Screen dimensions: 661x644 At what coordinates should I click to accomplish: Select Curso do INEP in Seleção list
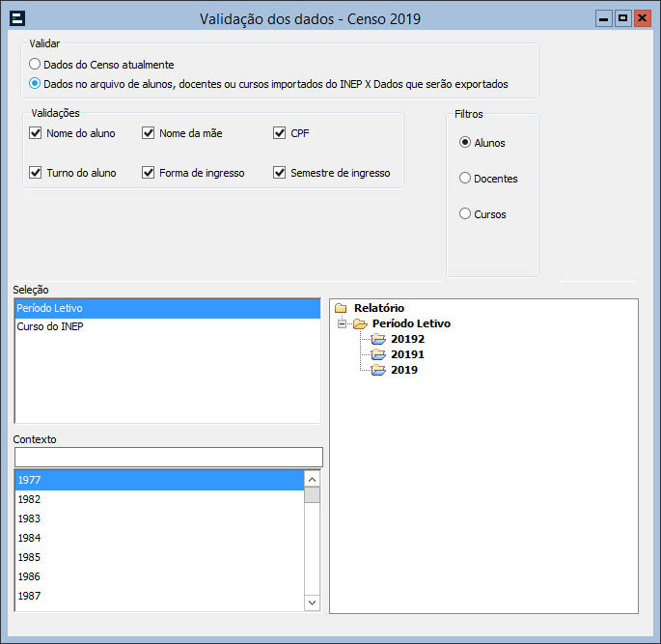point(167,326)
